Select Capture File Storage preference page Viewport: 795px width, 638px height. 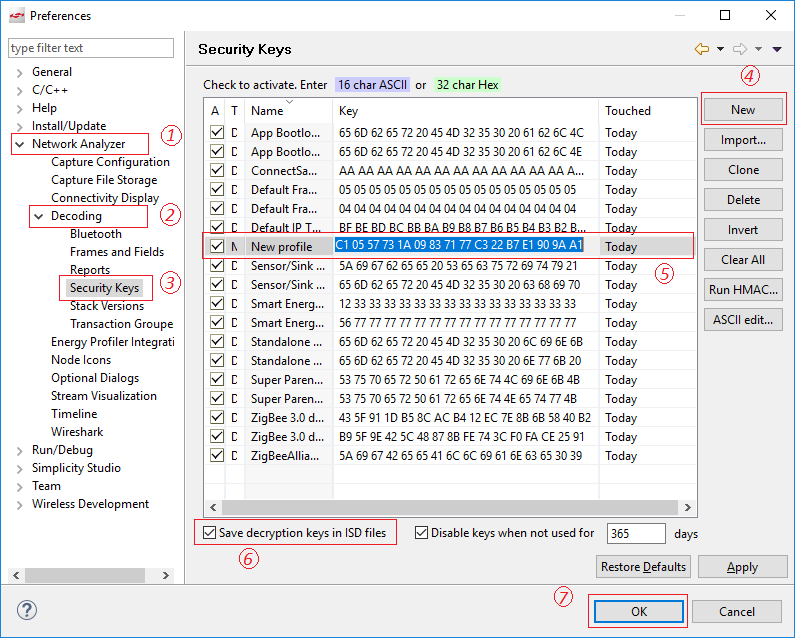[104, 180]
